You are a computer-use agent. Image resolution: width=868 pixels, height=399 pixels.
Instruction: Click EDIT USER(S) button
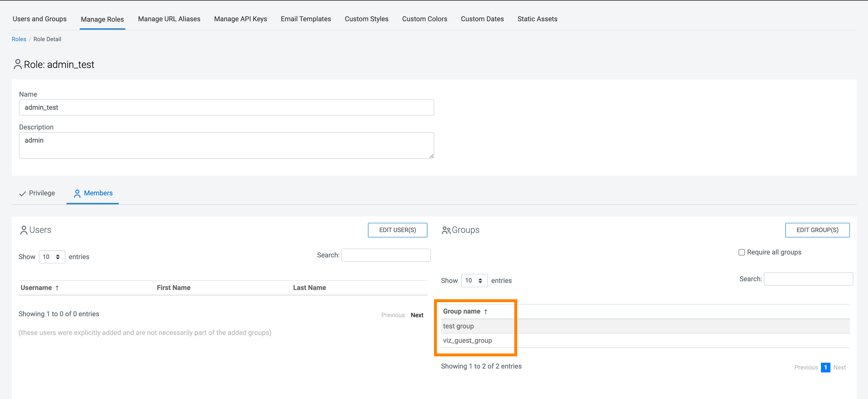(397, 230)
